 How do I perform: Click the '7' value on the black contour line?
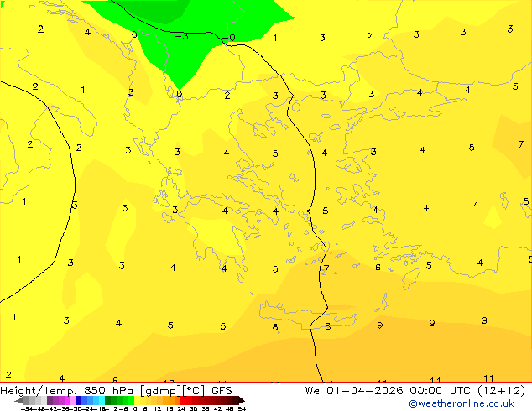pos(326,268)
